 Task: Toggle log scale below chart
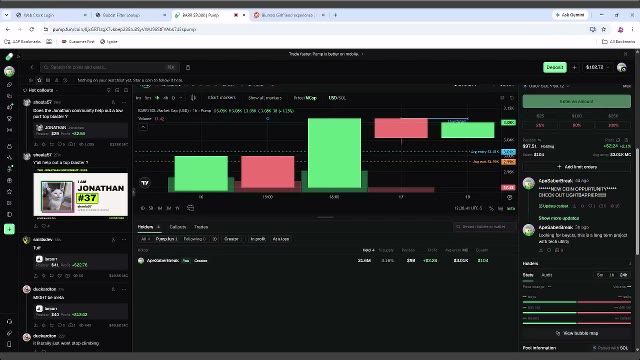500,209
